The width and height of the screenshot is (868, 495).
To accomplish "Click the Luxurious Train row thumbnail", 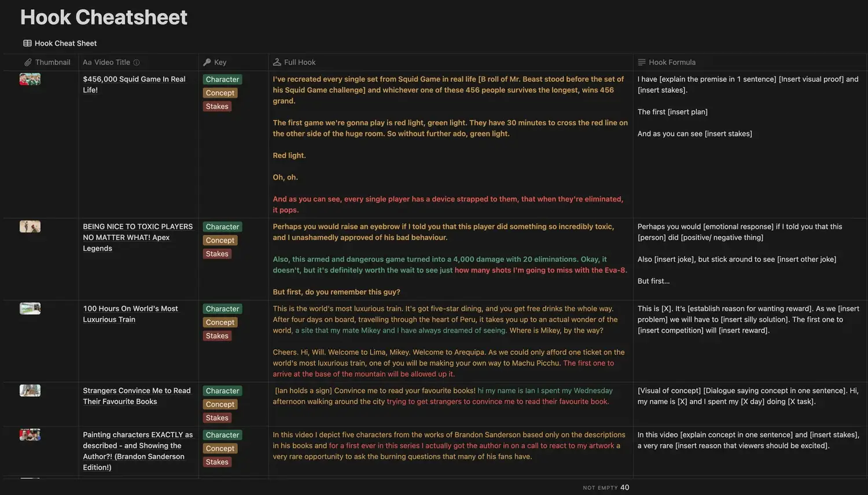I will click(x=30, y=309).
